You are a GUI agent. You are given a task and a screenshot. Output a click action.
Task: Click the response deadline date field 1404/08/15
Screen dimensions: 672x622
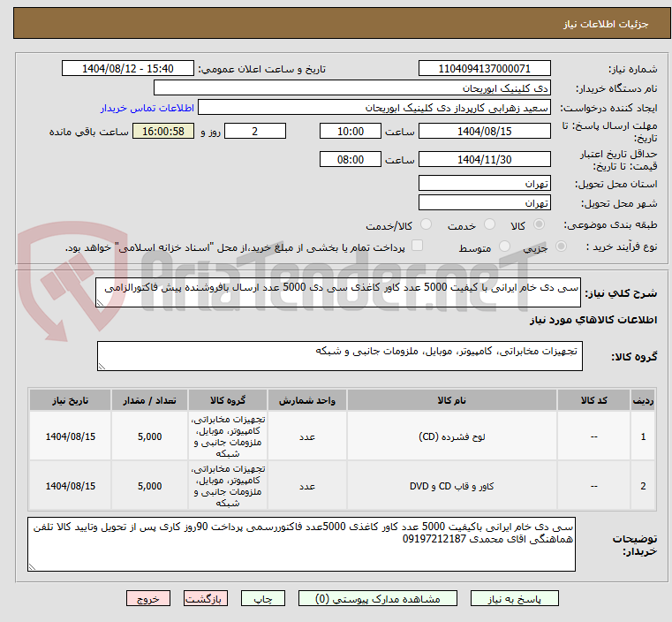tap(484, 131)
